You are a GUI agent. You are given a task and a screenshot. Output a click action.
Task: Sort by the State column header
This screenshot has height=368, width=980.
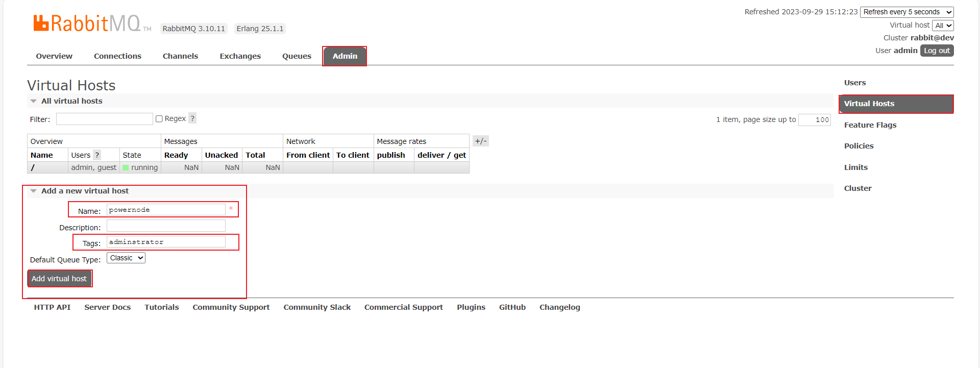[132, 155]
